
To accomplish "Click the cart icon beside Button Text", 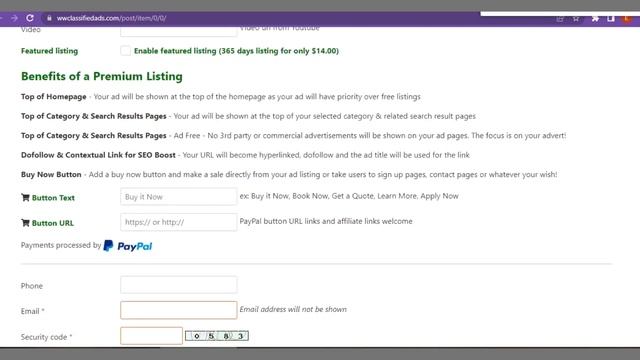I will (25, 198).
